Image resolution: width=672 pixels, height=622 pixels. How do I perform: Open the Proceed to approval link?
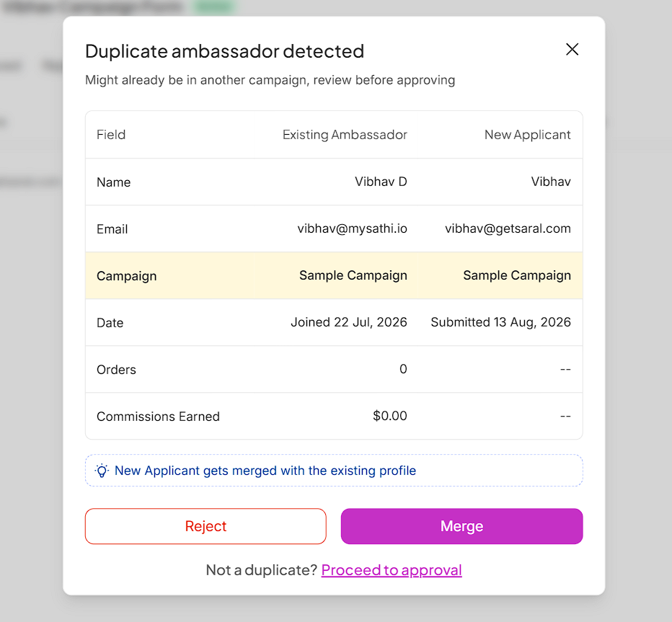392,570
